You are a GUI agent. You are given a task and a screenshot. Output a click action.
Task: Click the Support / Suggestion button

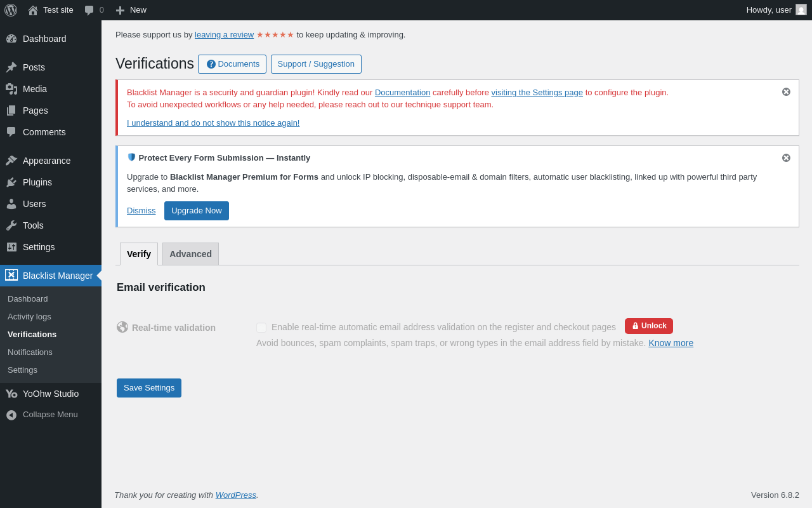(x=316, y=64)
